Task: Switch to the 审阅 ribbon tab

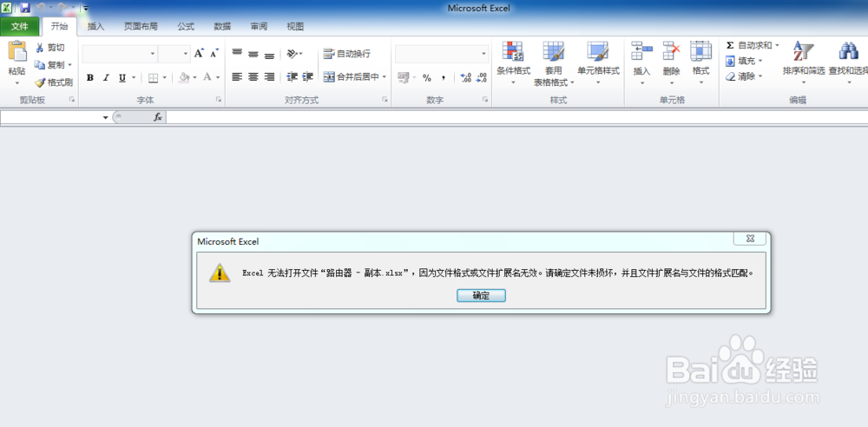Action: (x=259, y=26)
